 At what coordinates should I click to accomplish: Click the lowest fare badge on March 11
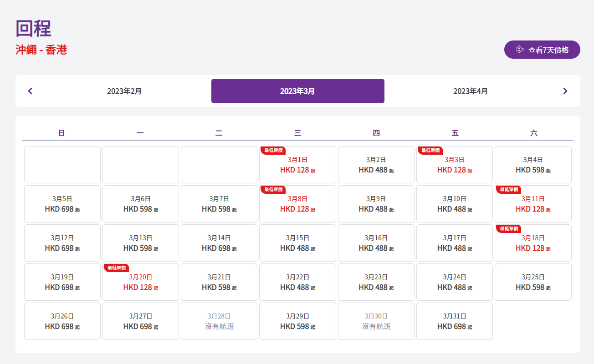pos(509,190)
